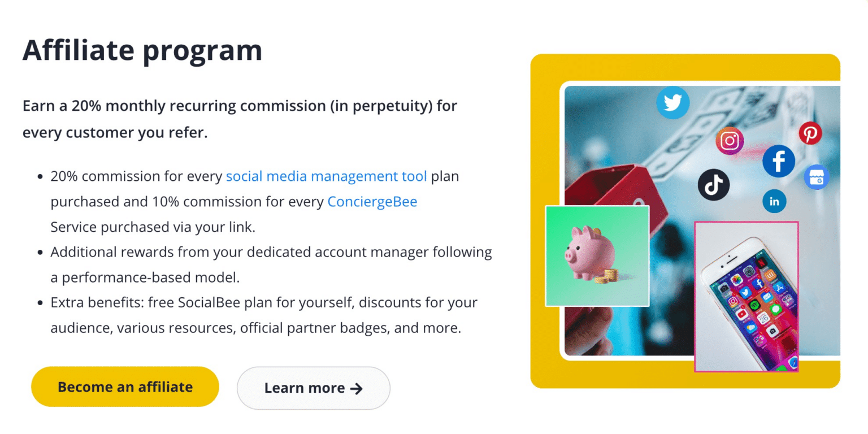Click the Mail app icon on the phone

[x=766, y=297]
